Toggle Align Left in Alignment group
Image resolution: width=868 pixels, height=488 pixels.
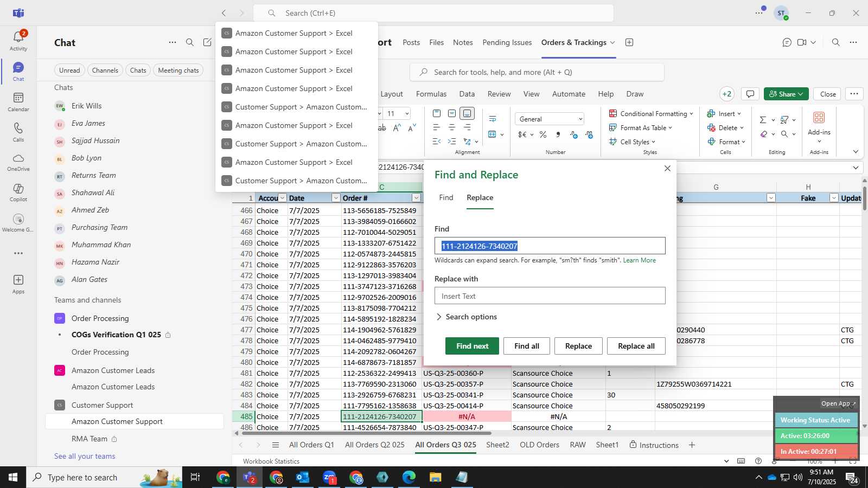[x=437, y=127]
